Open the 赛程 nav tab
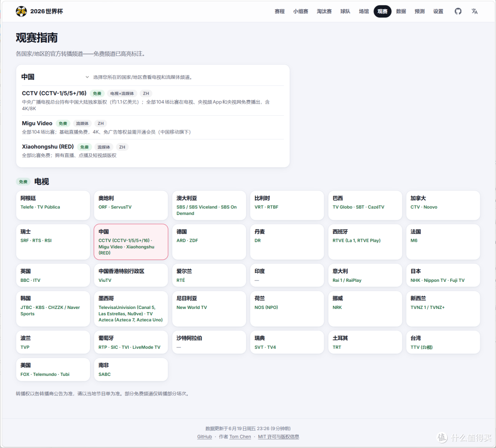496x448 pixels. pos(279,11)
